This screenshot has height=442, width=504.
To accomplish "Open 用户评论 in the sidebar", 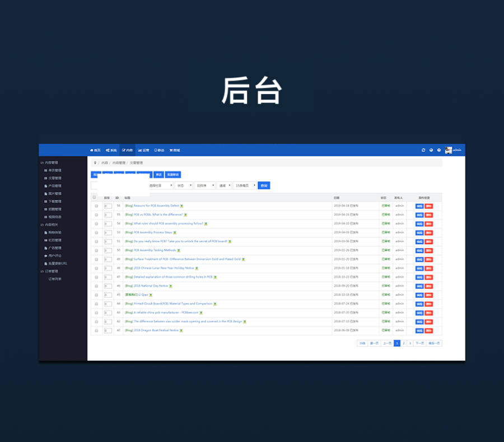I will pyautogui.click(x=53, y=256).
